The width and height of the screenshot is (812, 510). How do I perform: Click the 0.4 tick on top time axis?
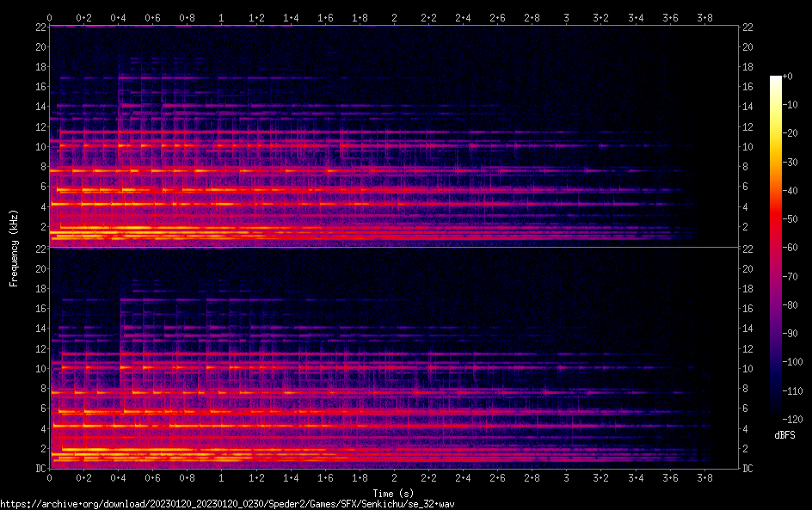pos(119,17)
